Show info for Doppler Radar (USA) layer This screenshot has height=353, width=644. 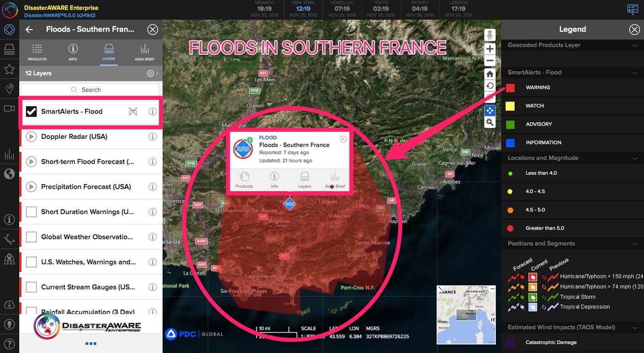[152, 137]
